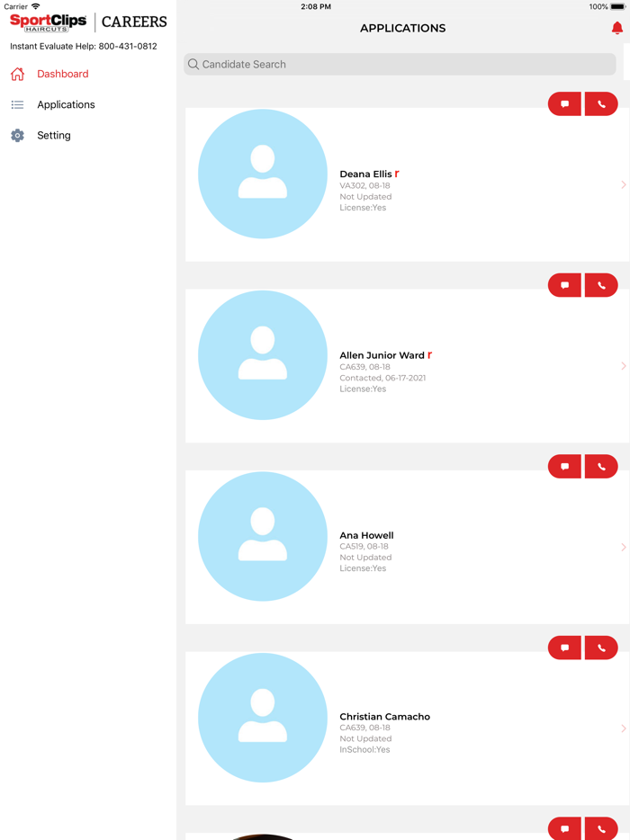The image size is (630, 840).
Task: Select Deana Ellis avatar thumbnail
Action: click(263, 174)
